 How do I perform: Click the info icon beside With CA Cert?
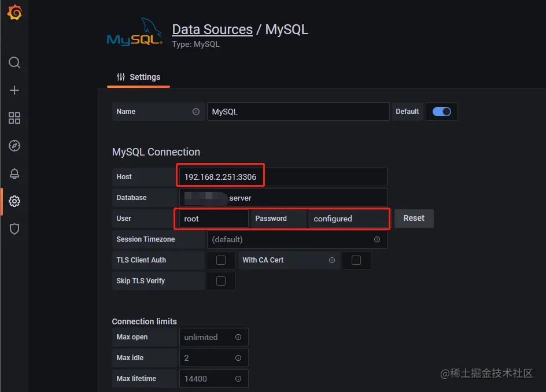[x=332, y=260]
